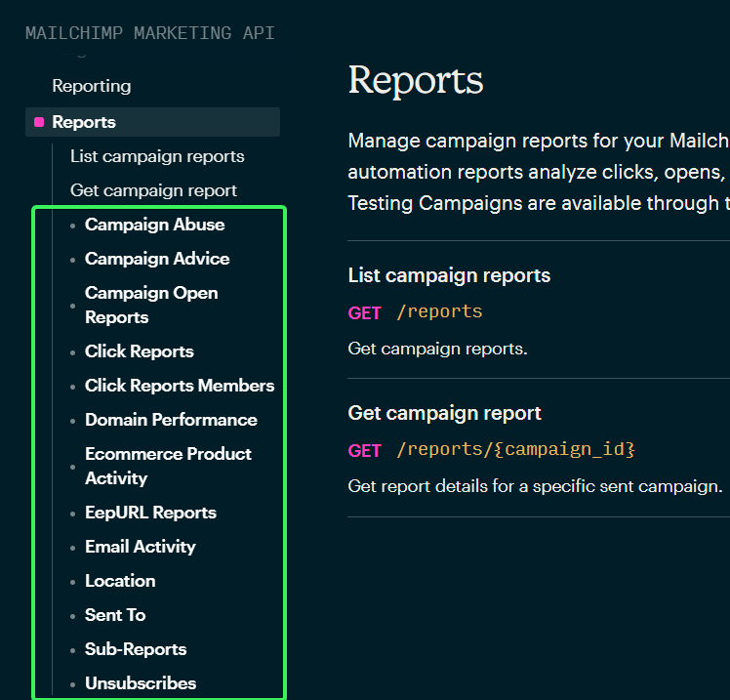Navigate to Click Reports Members
This screenshot has width=730, height=700.
pos(180,386)
